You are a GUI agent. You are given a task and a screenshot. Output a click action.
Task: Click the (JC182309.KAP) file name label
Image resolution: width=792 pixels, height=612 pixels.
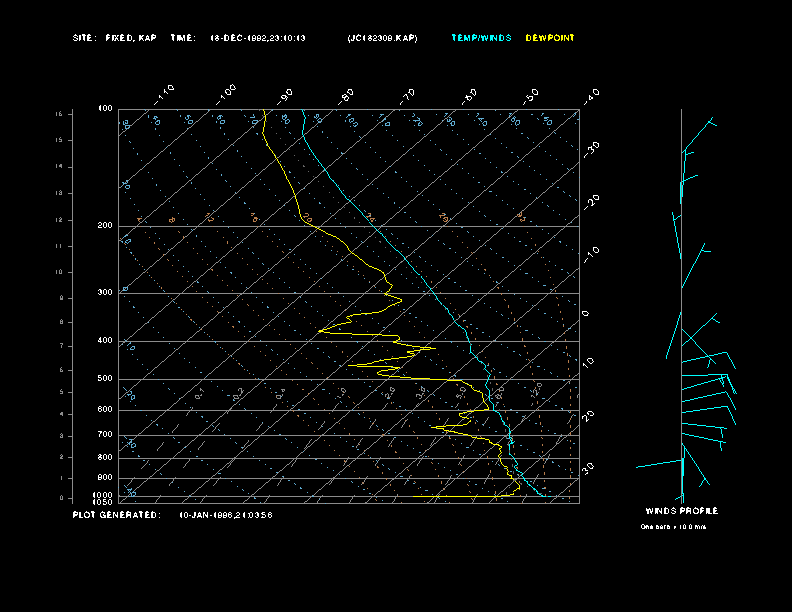[x=383, y=38]
